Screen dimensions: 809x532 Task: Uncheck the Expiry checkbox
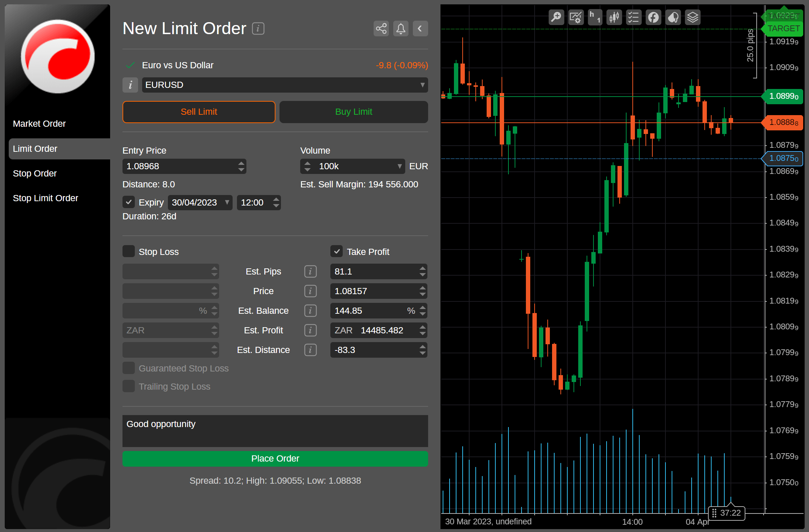129,202
